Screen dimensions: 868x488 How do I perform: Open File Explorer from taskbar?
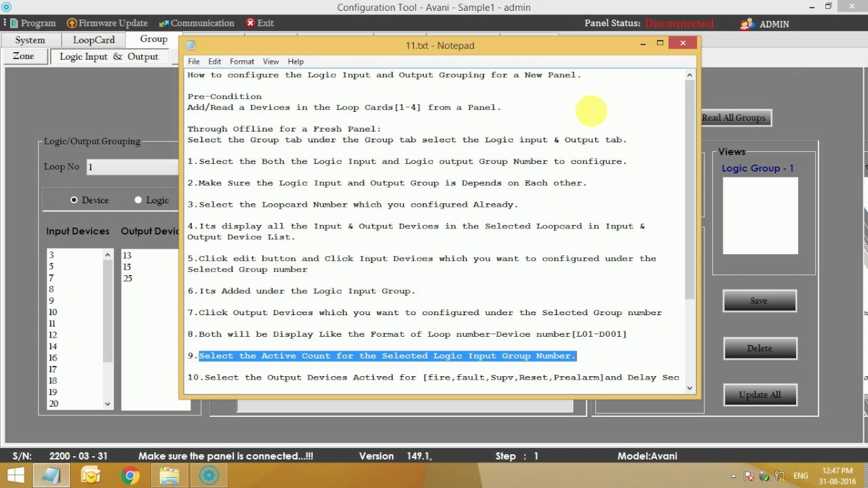click(170, 475)
